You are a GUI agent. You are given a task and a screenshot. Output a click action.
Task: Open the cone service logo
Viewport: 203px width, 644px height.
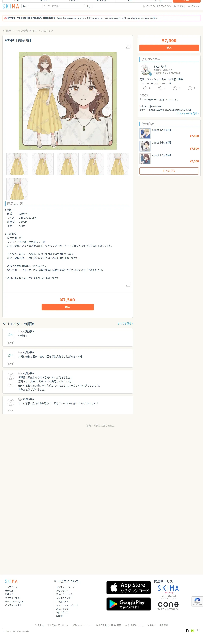[168, 605]
